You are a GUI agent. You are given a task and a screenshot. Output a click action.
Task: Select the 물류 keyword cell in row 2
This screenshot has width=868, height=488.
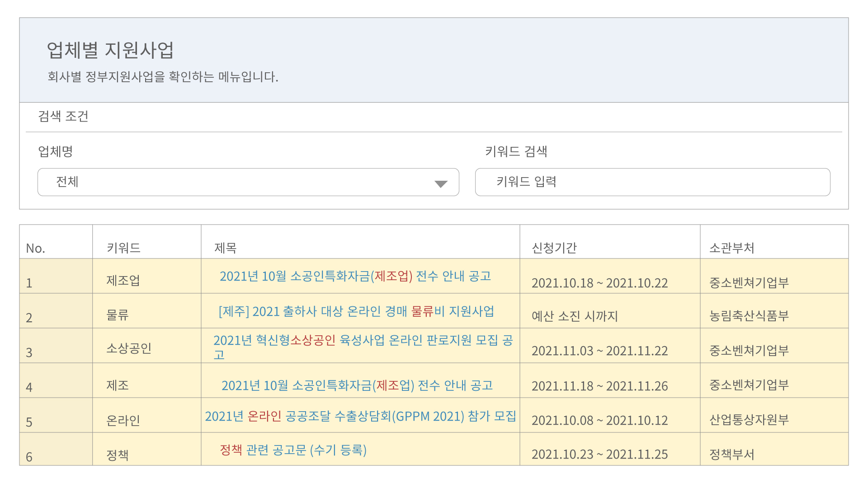pos(118,314)
